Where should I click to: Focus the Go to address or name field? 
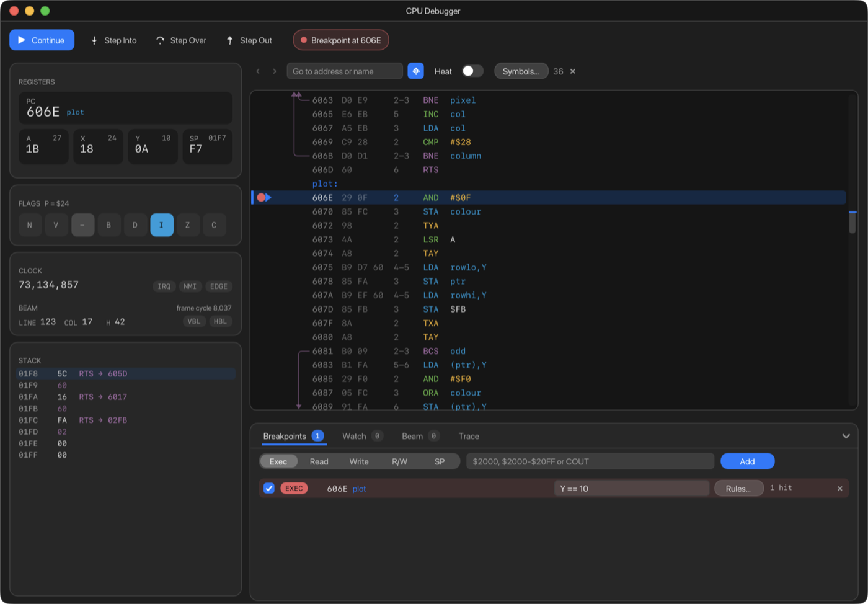pos(345,71)
